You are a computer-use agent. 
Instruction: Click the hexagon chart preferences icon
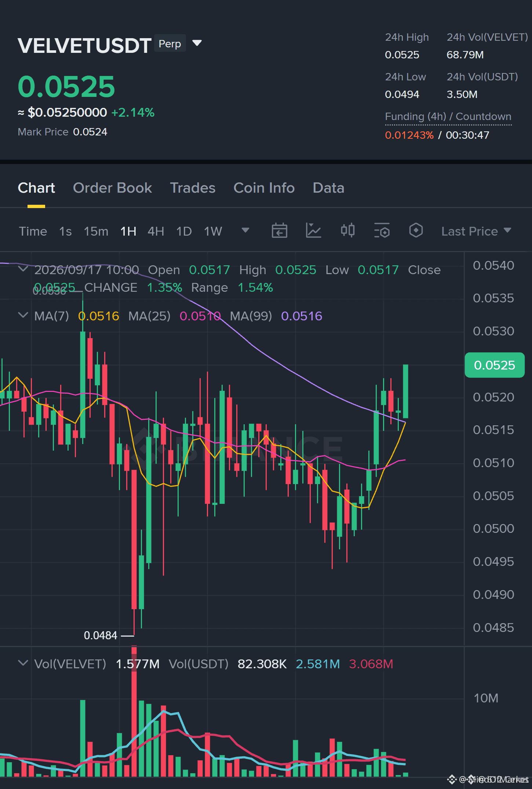tap(416, 231)
